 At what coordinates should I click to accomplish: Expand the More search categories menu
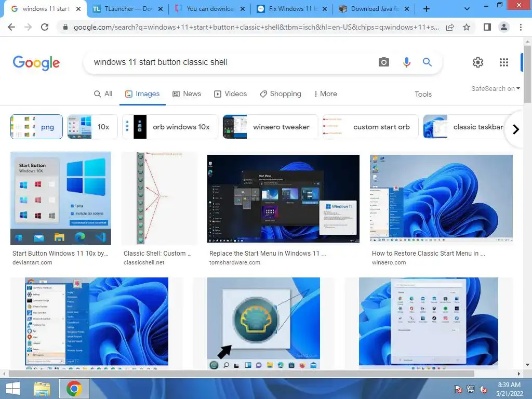(325, 94)
